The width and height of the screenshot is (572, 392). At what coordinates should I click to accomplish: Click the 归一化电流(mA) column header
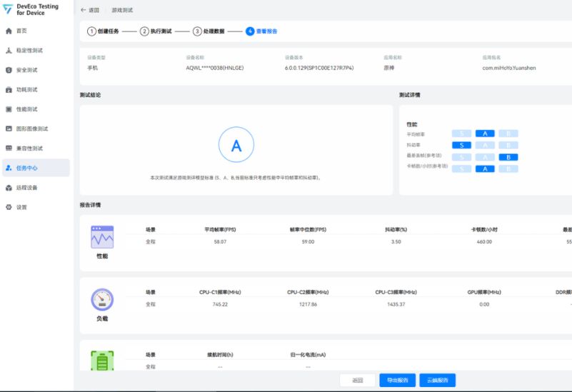pos(308,354)
